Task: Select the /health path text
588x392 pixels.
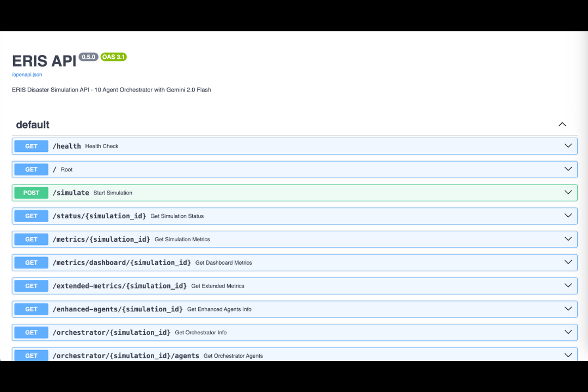Action: tap(67, 146)
